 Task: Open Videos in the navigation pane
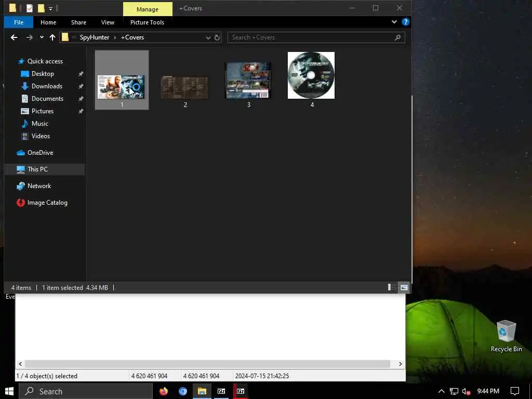pos(41,136)
